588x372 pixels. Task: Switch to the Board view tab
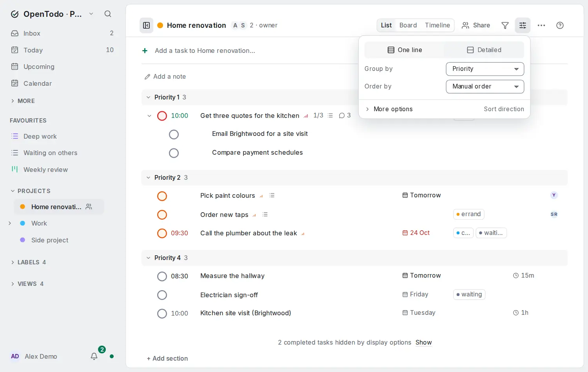[x=408, y=25]
